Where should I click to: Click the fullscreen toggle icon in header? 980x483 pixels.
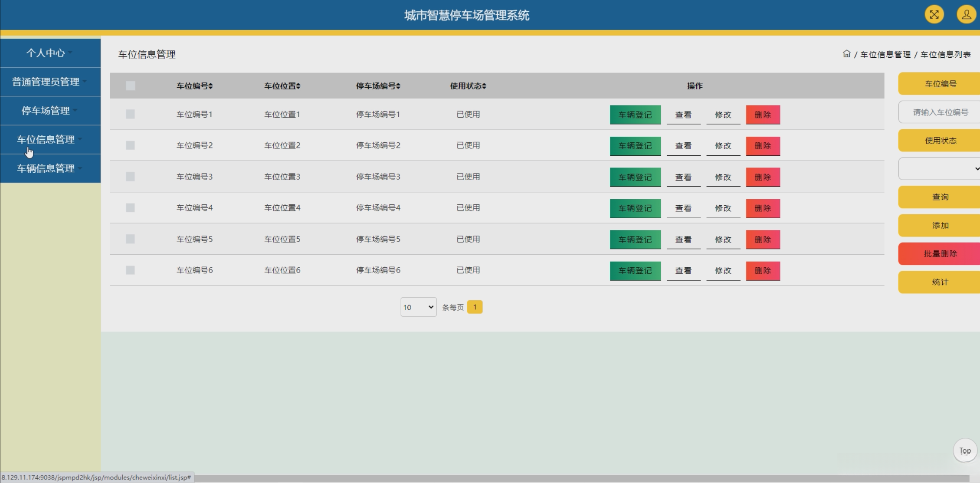tap(934, 15)
